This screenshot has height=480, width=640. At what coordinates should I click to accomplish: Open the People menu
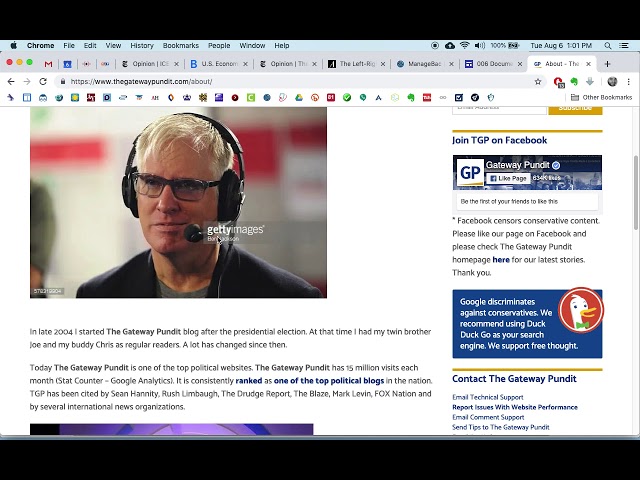[x=219, y=46]
